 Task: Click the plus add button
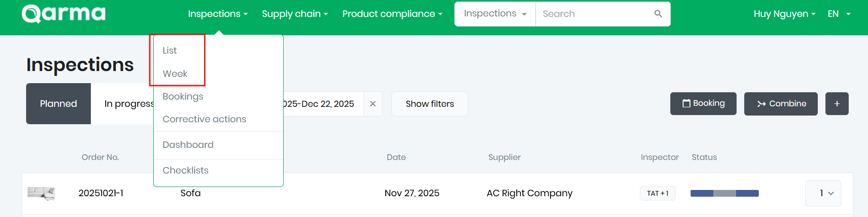(x=837, y=104)
